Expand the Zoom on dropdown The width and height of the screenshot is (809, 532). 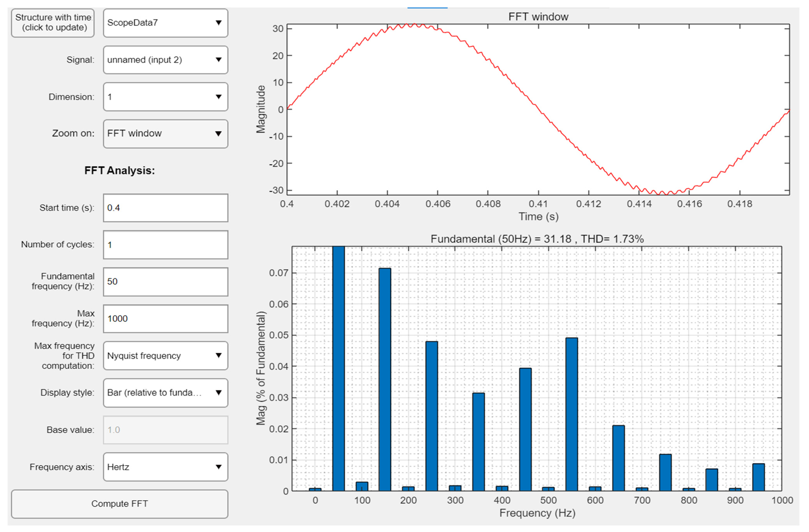point(165,134)
